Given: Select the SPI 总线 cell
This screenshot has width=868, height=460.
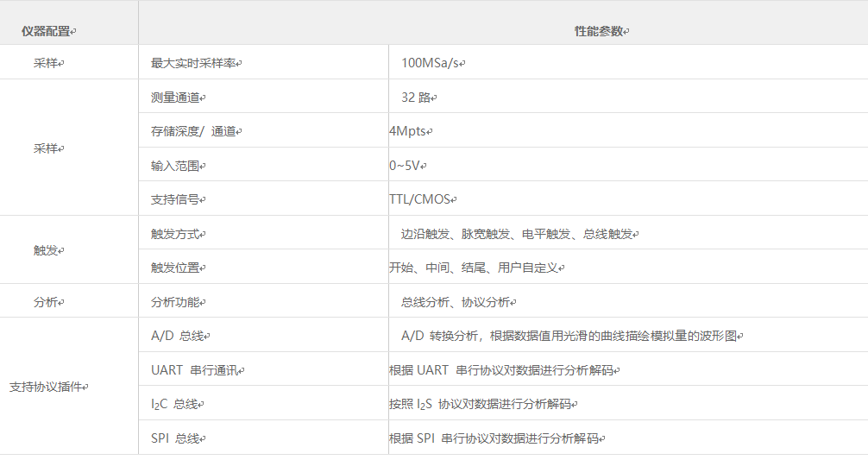Looking at the screenshot, I should click(x=177, y=438).
